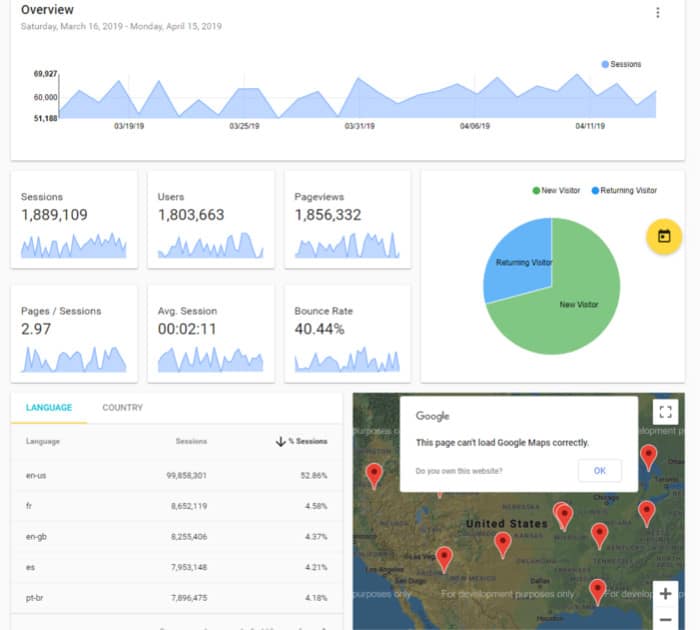Click 'Do you own this website?' link

(459, 471)
